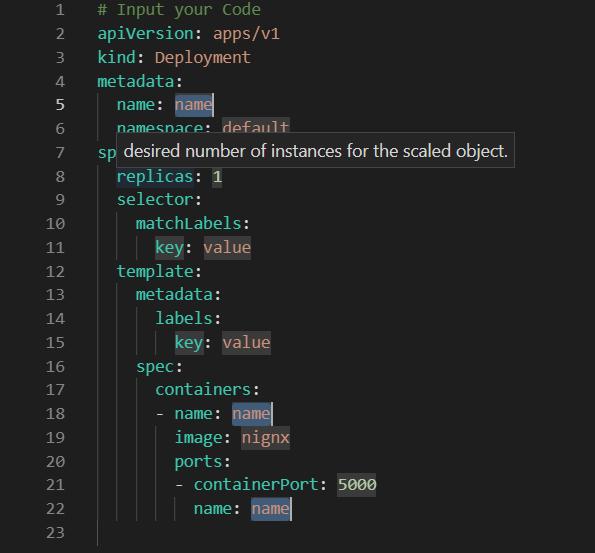Click the 'key' placeholder on line 15
Image resolution: width=595 pixels, height=553 pixels.
pos(189,343)
